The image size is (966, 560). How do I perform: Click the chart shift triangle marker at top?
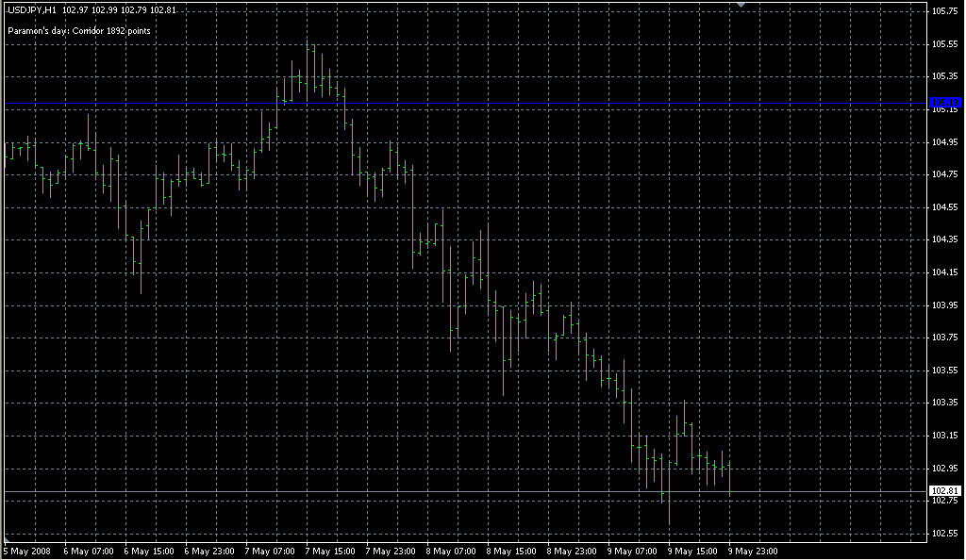coord(741,6)
